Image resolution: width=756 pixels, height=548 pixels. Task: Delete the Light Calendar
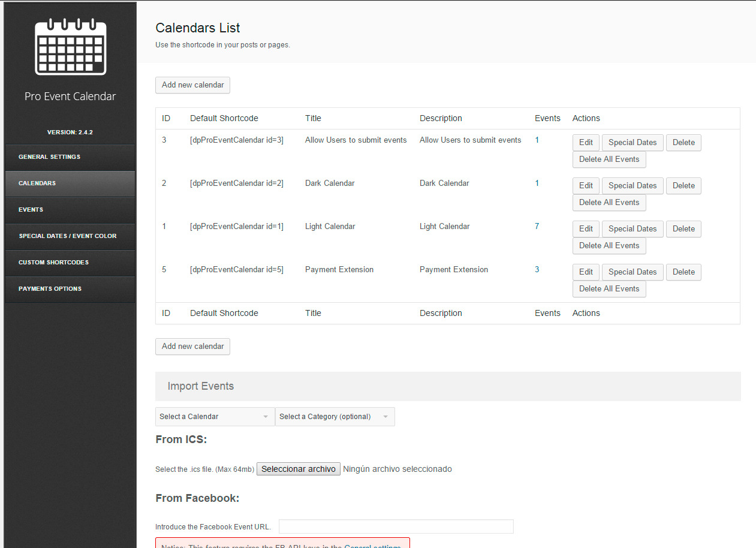[x=683, y=229]
